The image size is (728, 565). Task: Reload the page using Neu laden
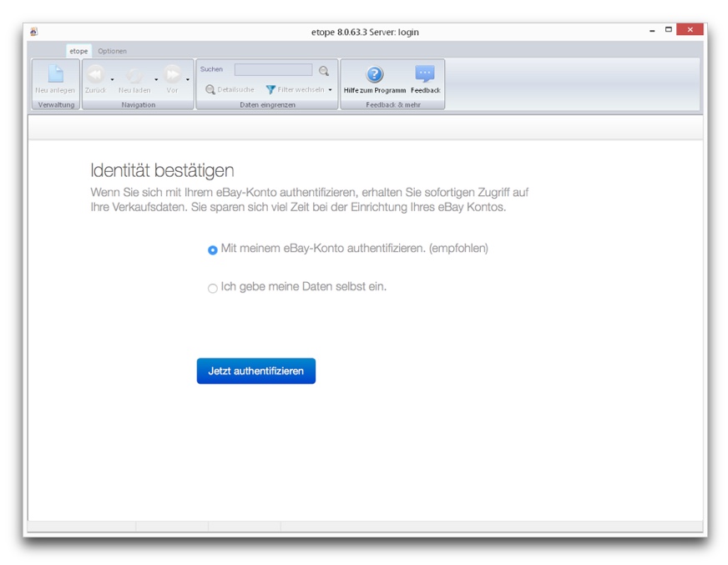[x=134, y=75]
